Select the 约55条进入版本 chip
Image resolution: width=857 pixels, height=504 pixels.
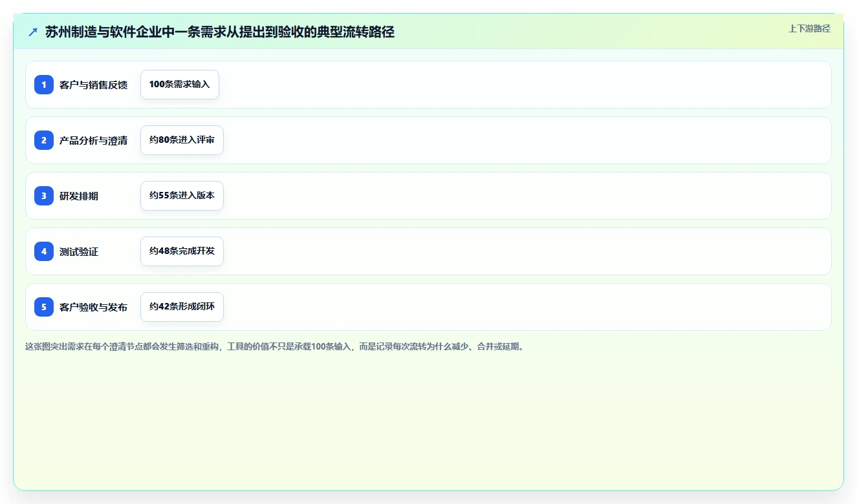[x=182, y=196]
